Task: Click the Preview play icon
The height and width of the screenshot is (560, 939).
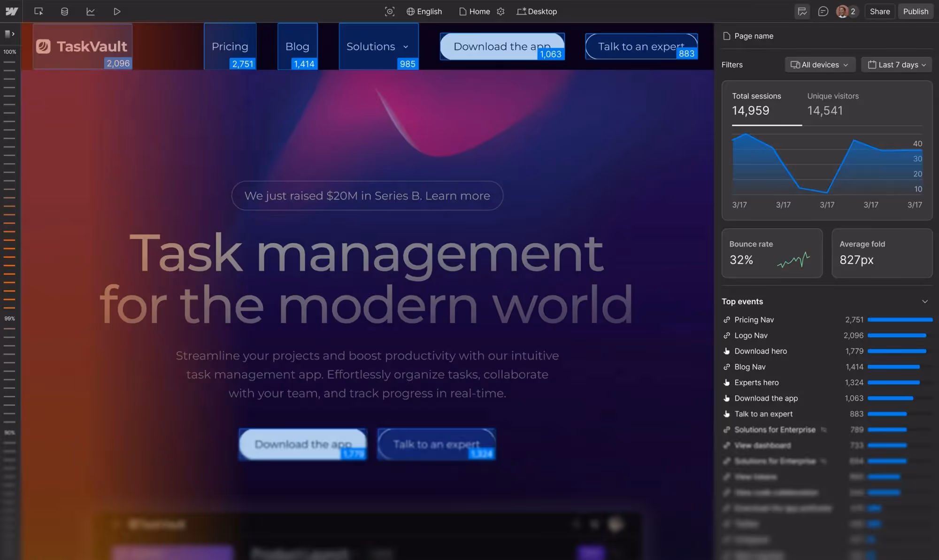Action: tap(117, 11)
